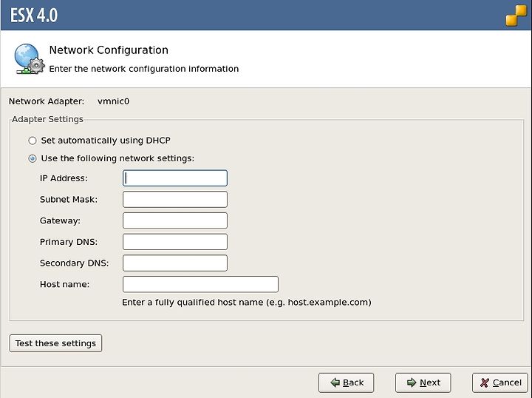
Task: Click the Subnet Mask label
Action: click(x=69, y=199)
